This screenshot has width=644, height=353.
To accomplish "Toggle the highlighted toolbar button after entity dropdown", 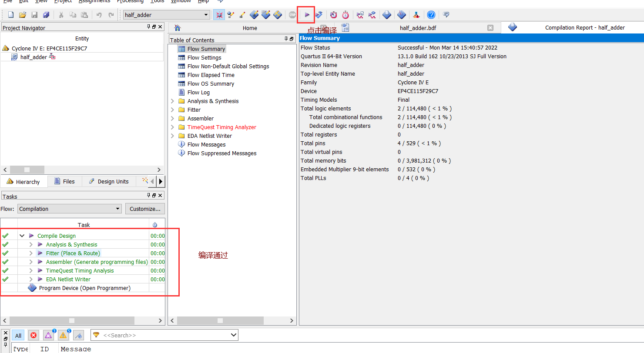I will tap(219, 15).
